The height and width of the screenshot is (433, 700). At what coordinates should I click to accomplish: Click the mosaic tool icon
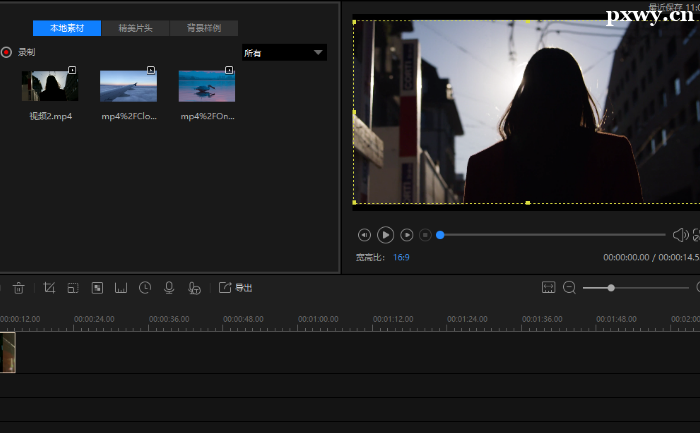point(97,288)
